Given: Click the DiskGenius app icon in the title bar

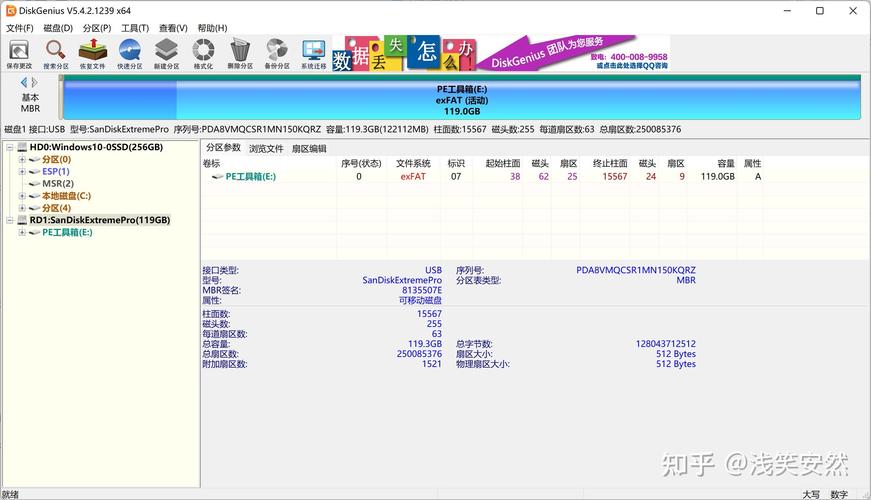Looking at the screenshot, I should 11,11.
